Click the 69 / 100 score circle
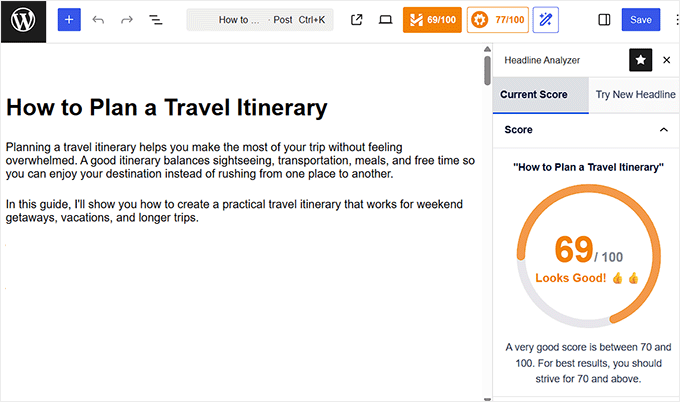This screenshot has height=402, width=680. tap(588, 256)
